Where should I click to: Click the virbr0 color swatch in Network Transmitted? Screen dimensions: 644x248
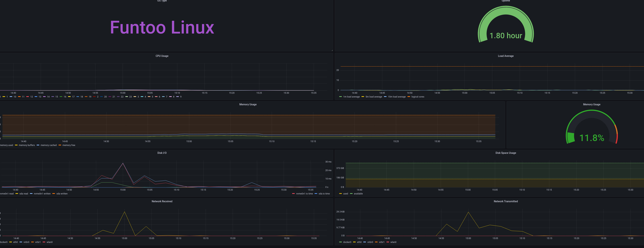(365, 242)
